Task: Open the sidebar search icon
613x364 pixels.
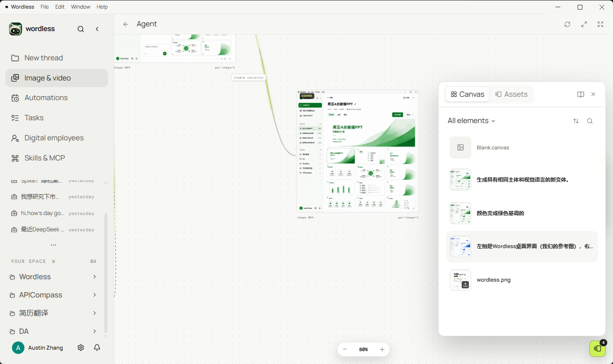Action: 81,29
